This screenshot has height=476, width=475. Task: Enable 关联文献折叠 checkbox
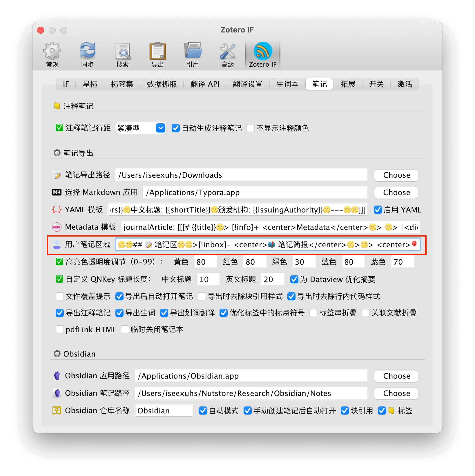coord(365,313)
